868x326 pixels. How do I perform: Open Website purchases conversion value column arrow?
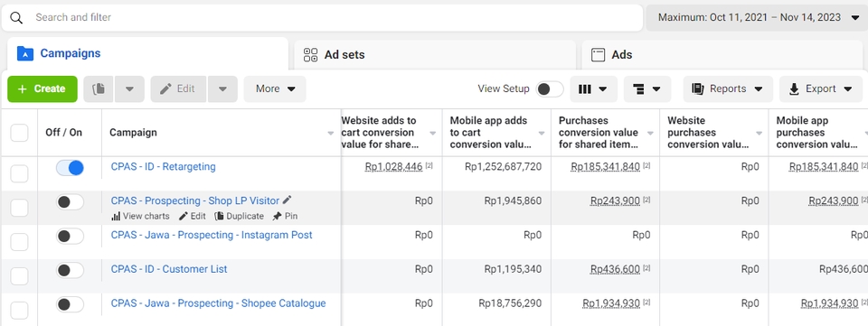(759, 133)
